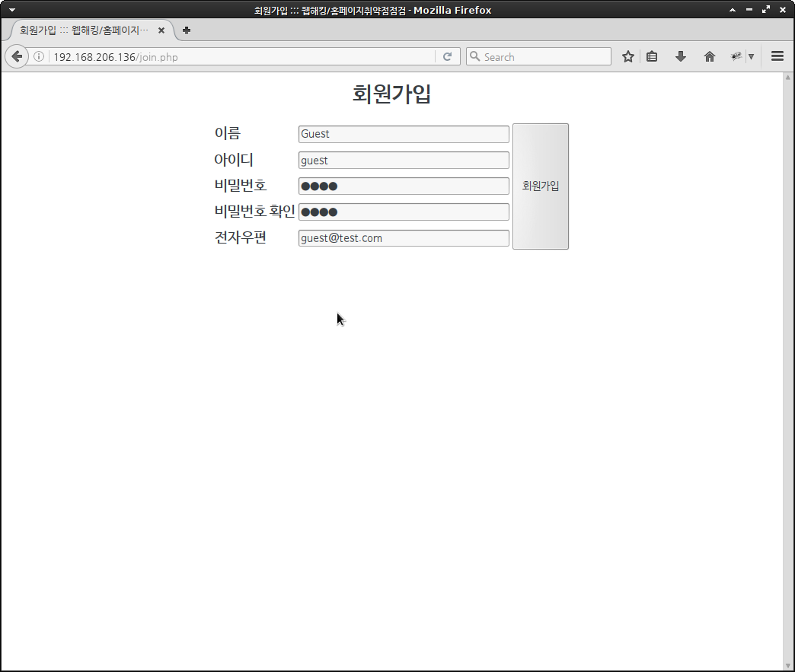Click the page vertical scrollbar up arrow
Image resolution: width=795 pixels, height=672 pixels.
788,78
